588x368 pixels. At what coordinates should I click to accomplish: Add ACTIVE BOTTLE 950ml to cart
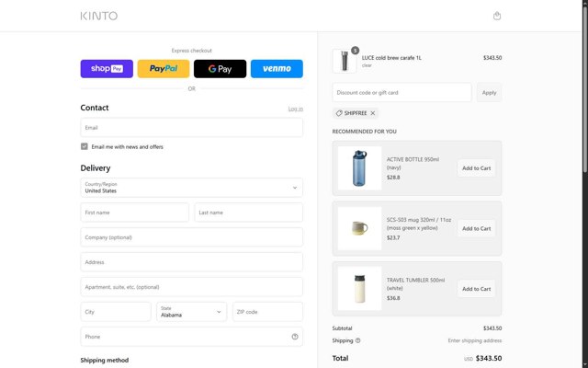pos(476,168)
